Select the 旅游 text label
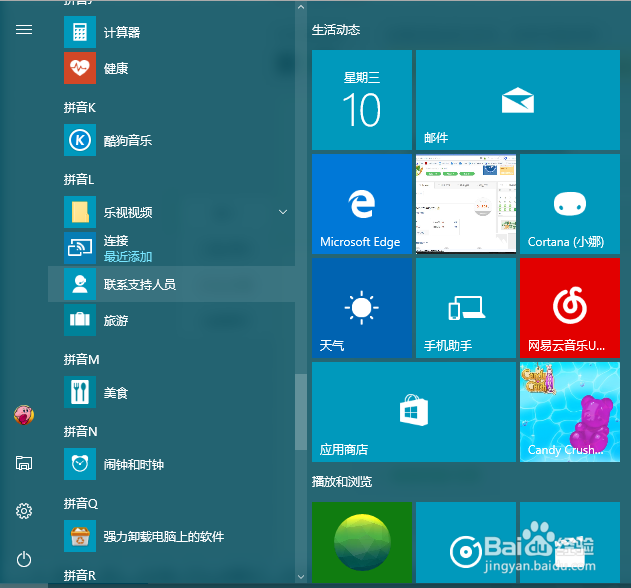The image size is (631, 588). coord(116,320)
